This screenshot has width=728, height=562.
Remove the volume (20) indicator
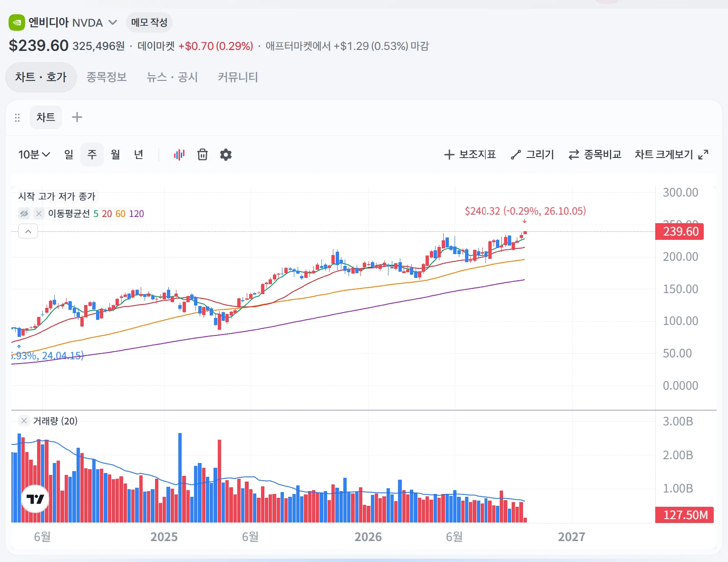24,421
